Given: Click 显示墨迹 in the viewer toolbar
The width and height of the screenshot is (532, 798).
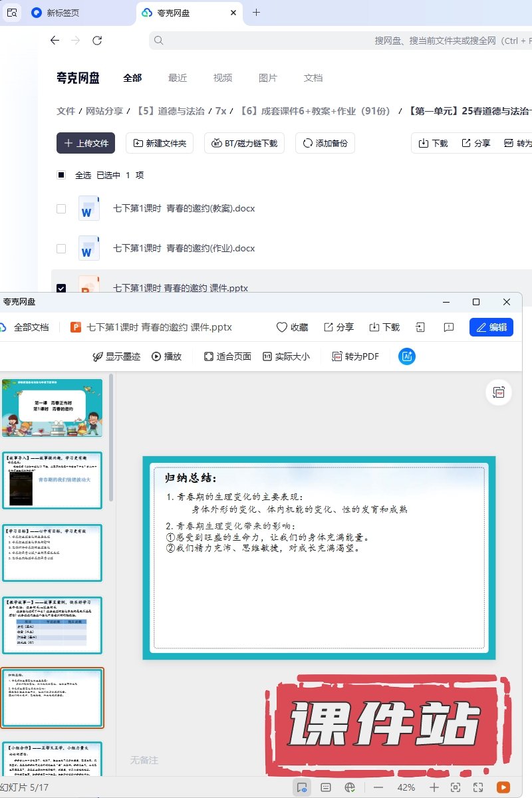Looking at the screenshot, I should pyautogui.click(x=116, y=356).
